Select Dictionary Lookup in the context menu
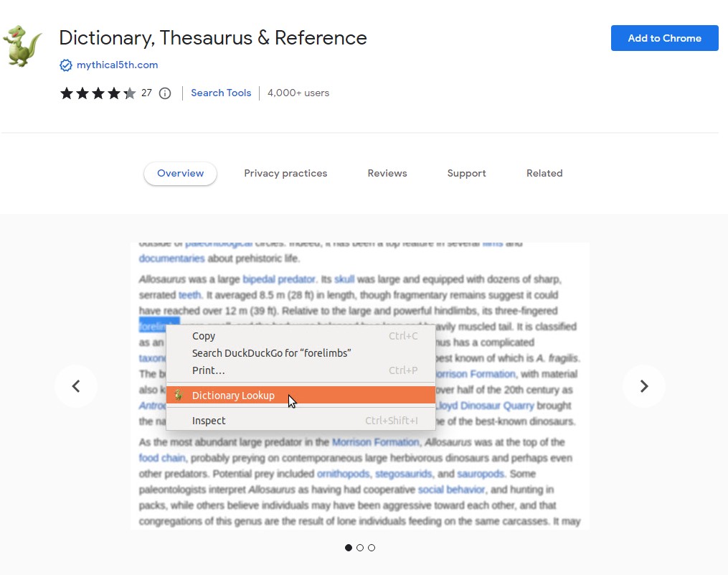 233,395
